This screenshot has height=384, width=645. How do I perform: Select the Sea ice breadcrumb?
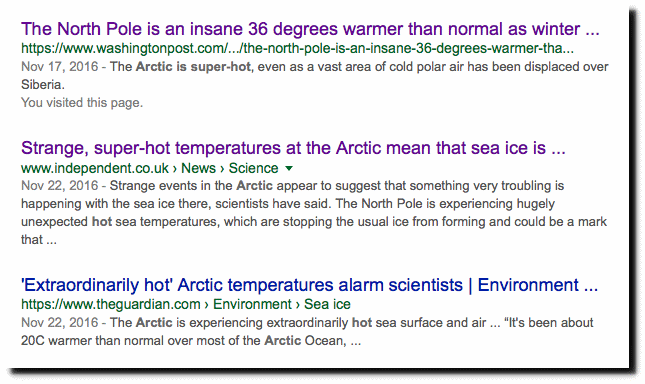point(327,304)
